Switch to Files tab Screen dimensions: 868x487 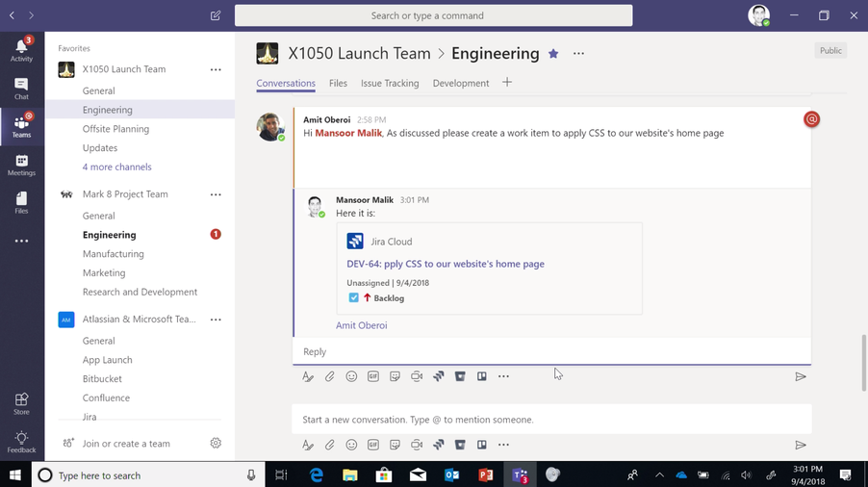click(x=338, y=83)
